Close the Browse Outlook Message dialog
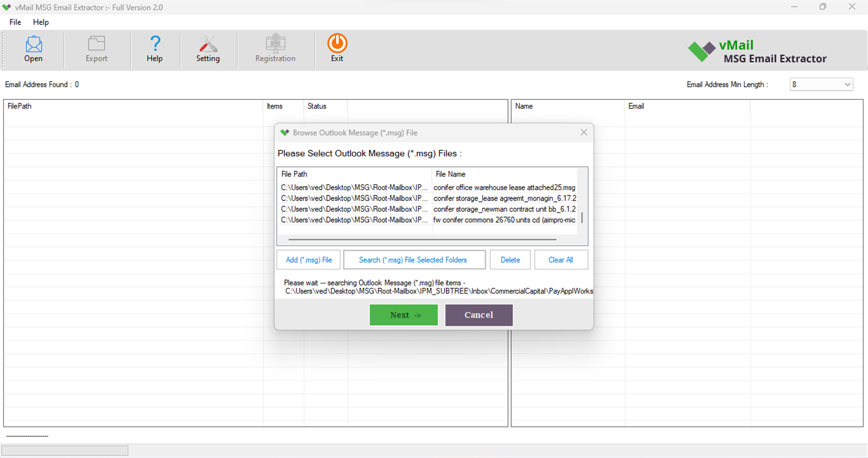Screen dimensions: 868x458 point(584,133)
